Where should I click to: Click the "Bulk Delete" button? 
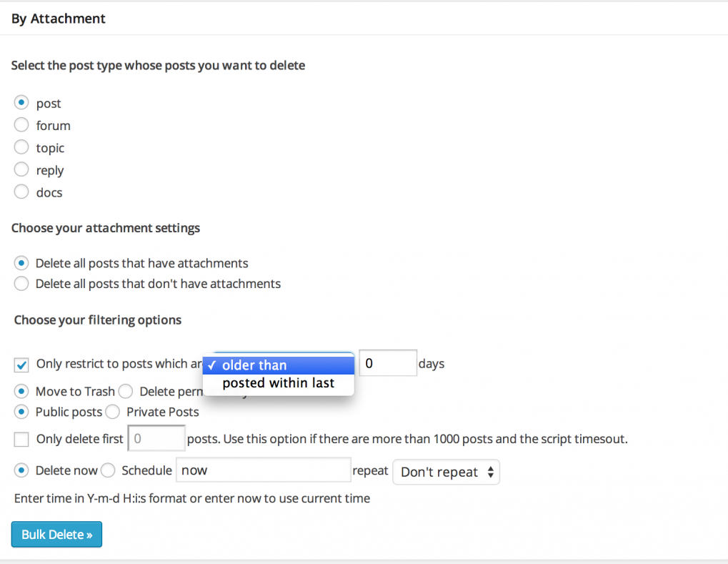point(56,534)
